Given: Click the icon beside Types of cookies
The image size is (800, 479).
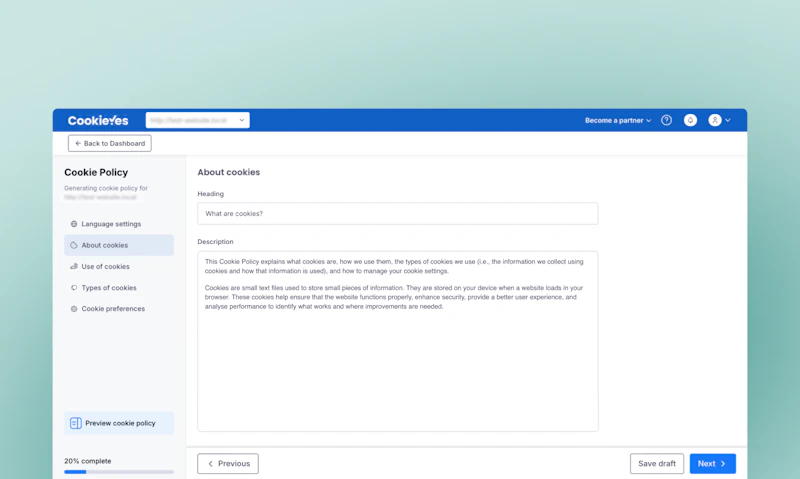Looking at the screenshot, I should 74,288.
